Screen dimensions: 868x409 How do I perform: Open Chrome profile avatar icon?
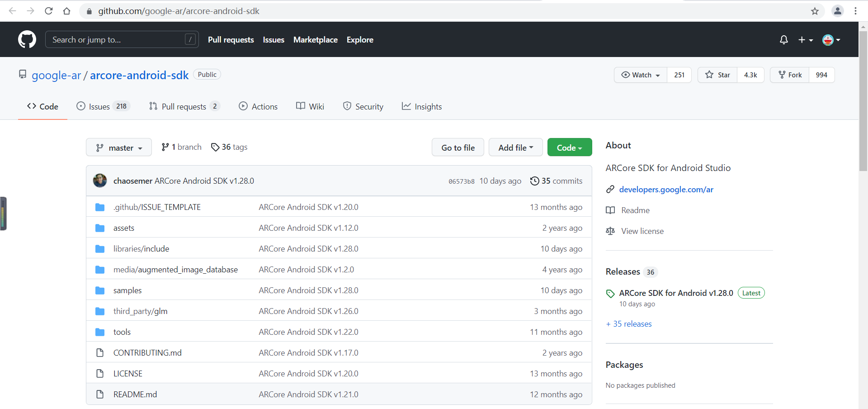[x=837, y=11]
